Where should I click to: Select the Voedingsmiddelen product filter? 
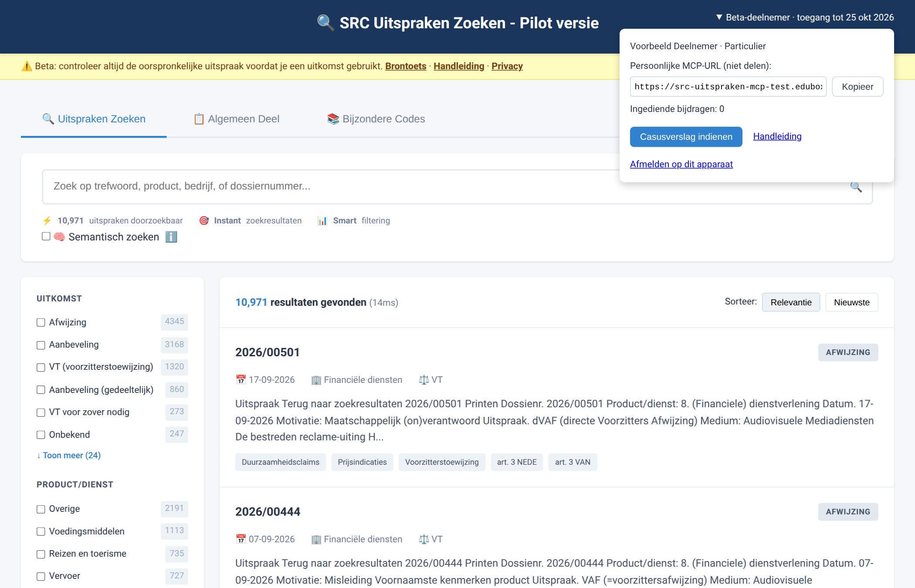point(41,531)
